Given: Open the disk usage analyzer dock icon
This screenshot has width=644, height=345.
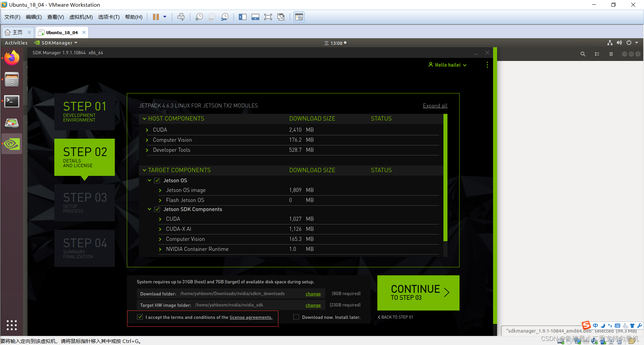Looking at the screenshot, I should [x=12, y=123].
